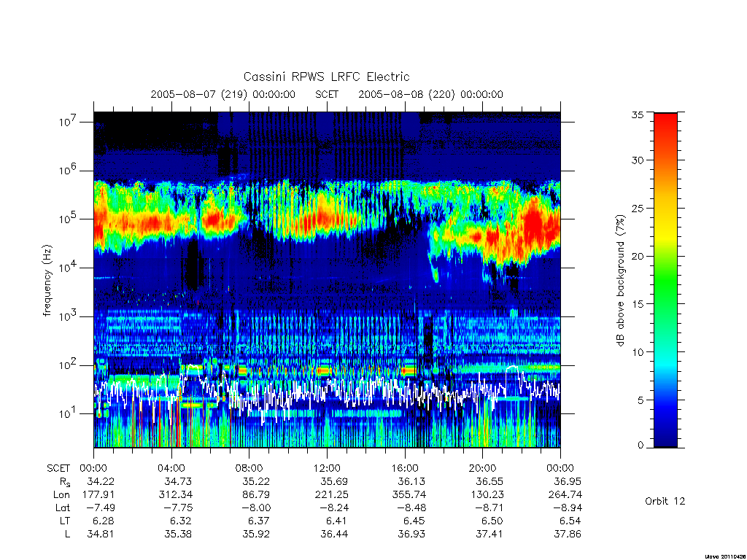
Task: Click the vertical frequency (Hz) axis title
Action: point(47,281)
